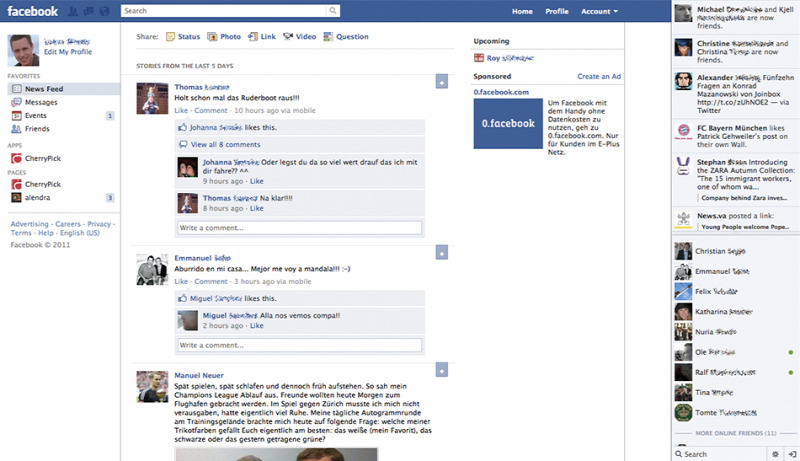Click Write a comment box under Thomas's post
800x461 pixels.
(299, 228)
